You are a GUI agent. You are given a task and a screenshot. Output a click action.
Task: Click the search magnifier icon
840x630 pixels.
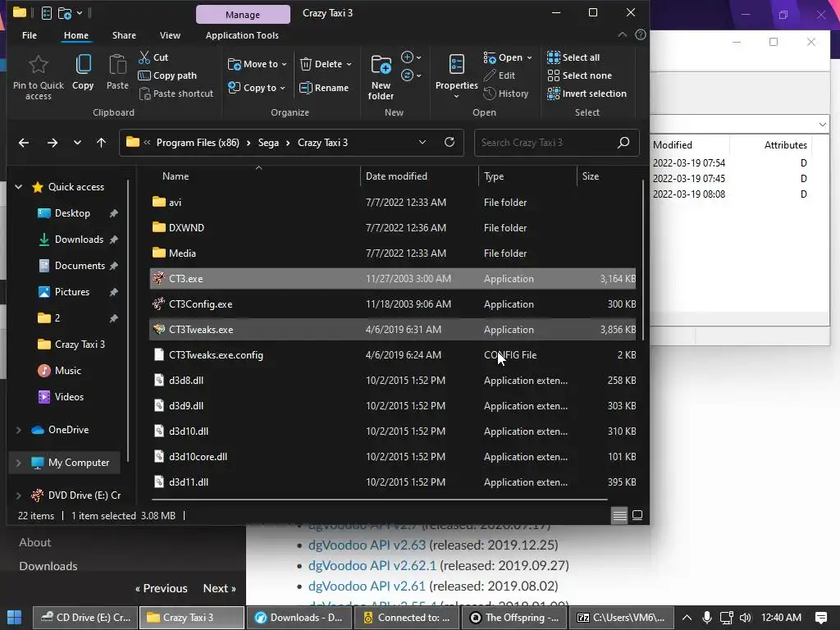point(623,143)
